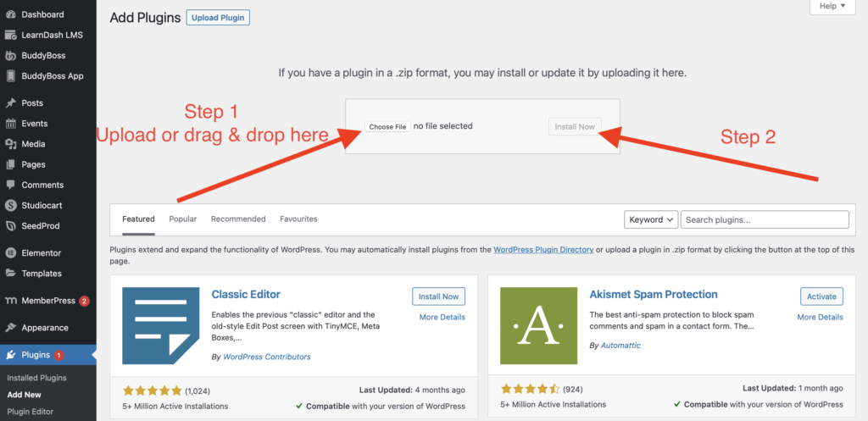Click the Elementor icon in sidebar
Screen dimensions: 868x421
point(10,252)
